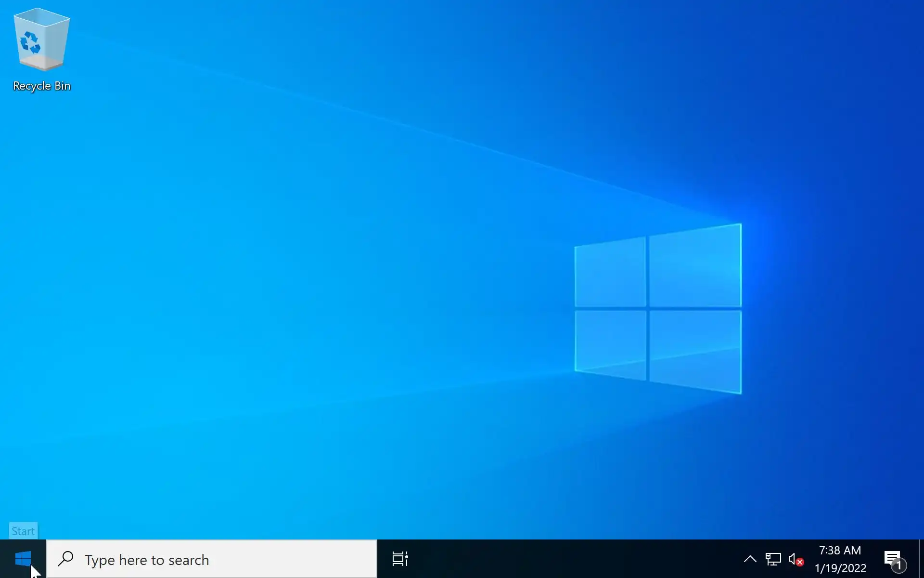The image size is (924, 578).
Task: Expand the hidden tray icons chevron
Action: pos(750,559)
